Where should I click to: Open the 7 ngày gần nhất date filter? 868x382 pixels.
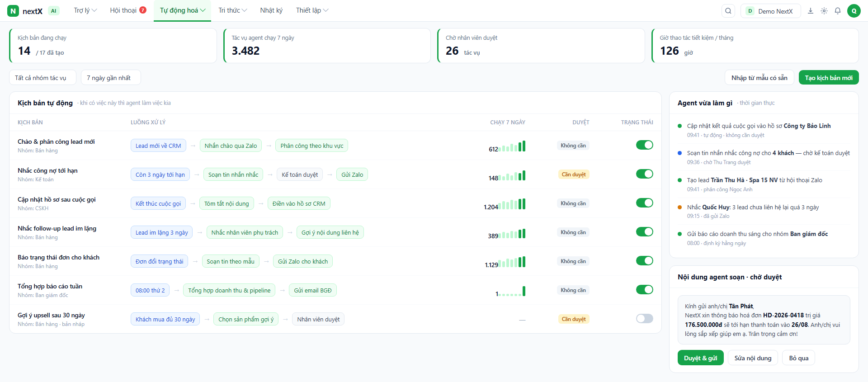coord(111,78)
